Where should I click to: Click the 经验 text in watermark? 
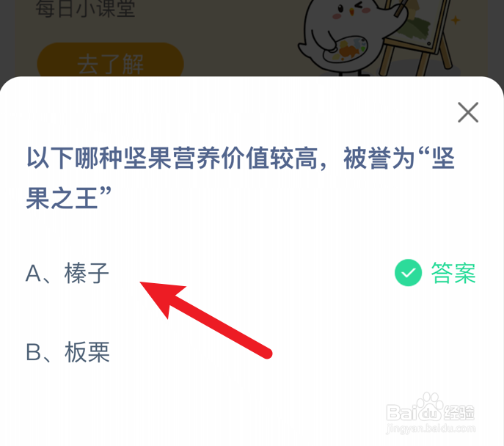pos(459,413)
